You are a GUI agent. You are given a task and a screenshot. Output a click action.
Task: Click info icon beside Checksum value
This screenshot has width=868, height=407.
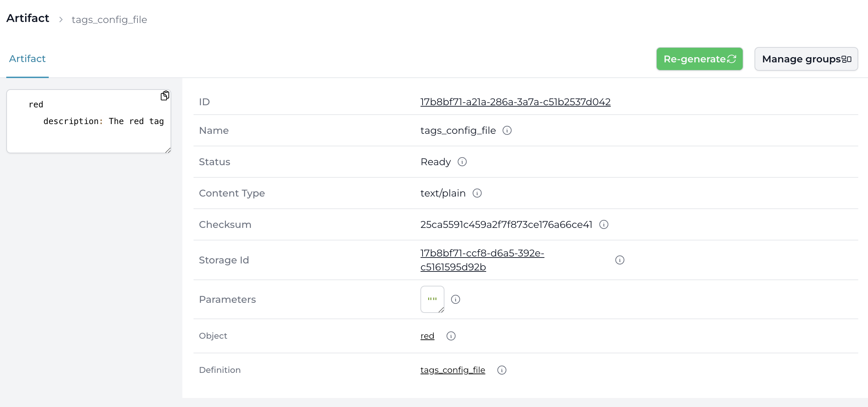tap(603, 224)
